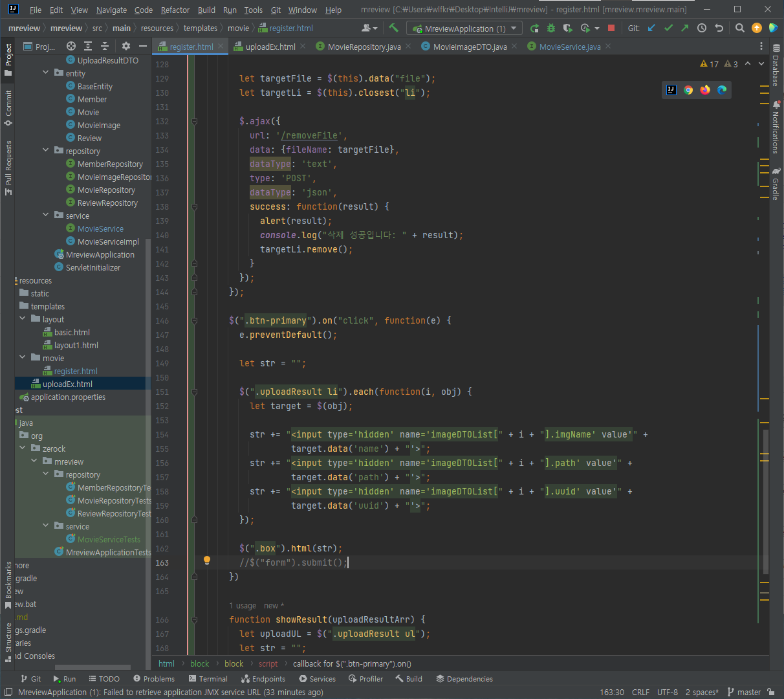Toggle the Pull Requests tool window

click(8, 168)
